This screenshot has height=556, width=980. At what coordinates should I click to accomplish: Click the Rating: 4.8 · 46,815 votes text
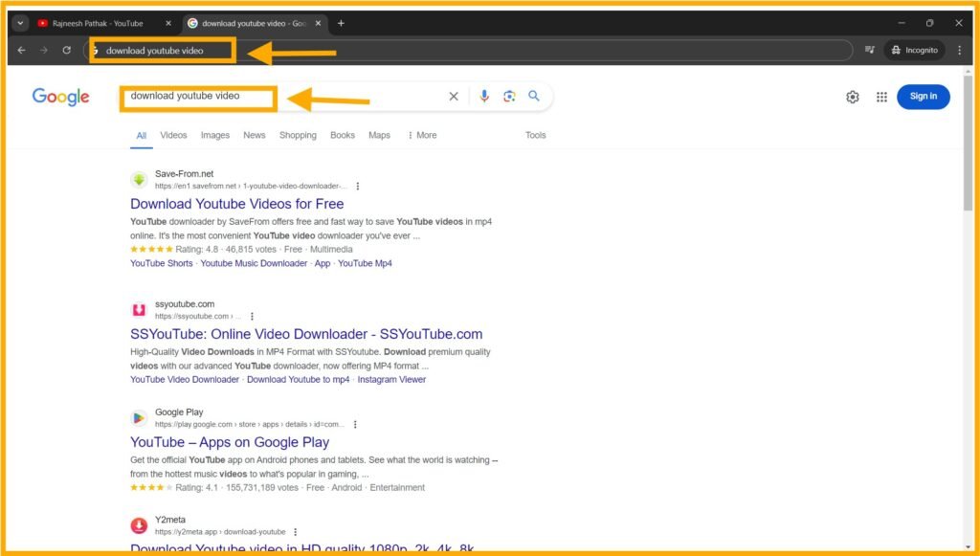226,249
